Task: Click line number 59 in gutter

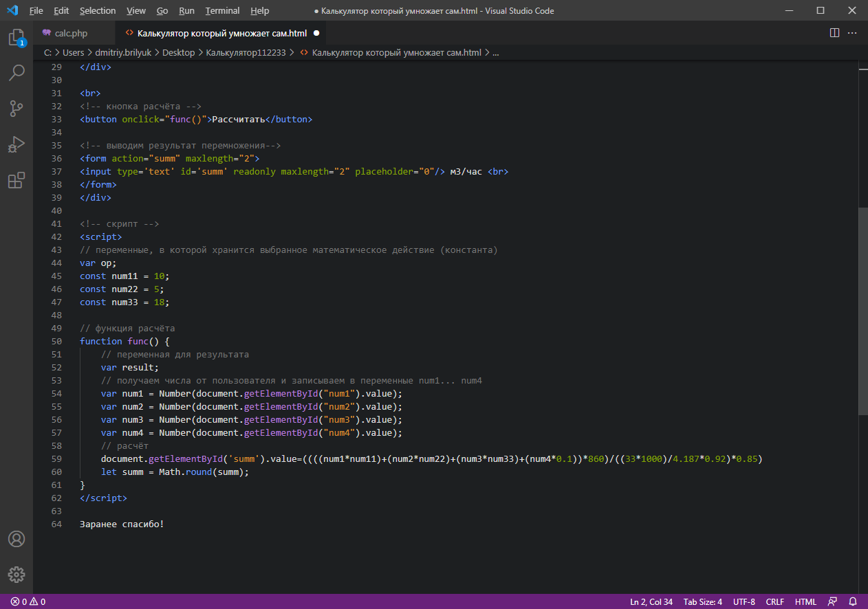Action: click(x=56, y=458)
